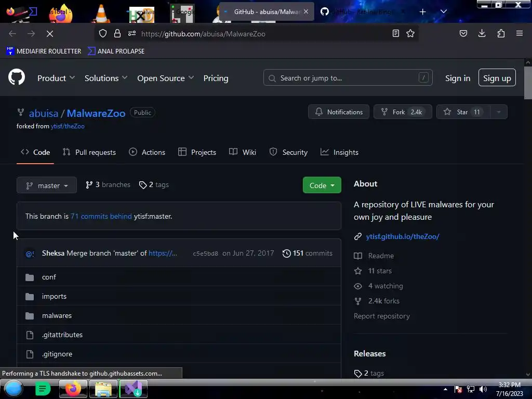Image resolution: width=532 pixels, height=399 pixels.
Task: Click Report repository link
Action: [382, 316]
